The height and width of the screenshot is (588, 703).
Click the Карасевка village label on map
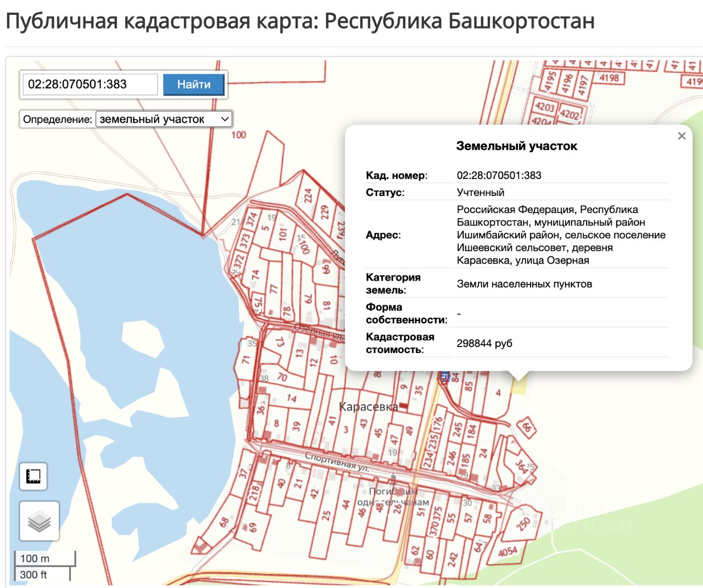[x=369, y=407]
